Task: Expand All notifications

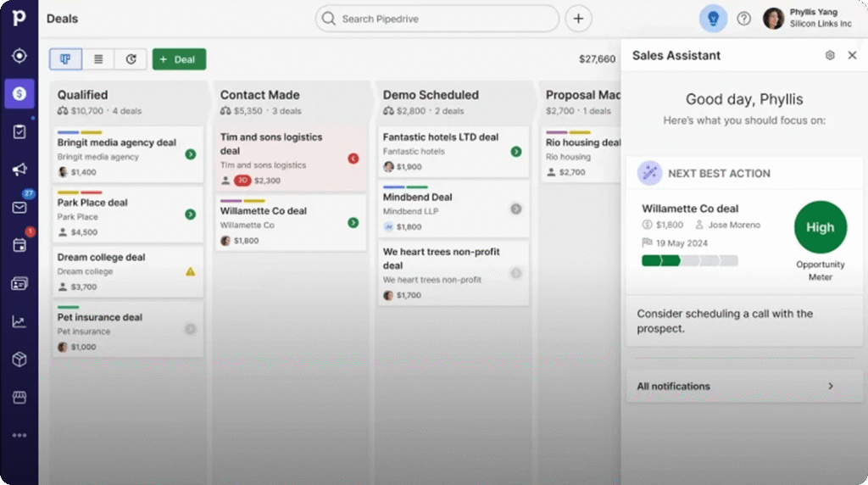Action: tap(744, 387)
